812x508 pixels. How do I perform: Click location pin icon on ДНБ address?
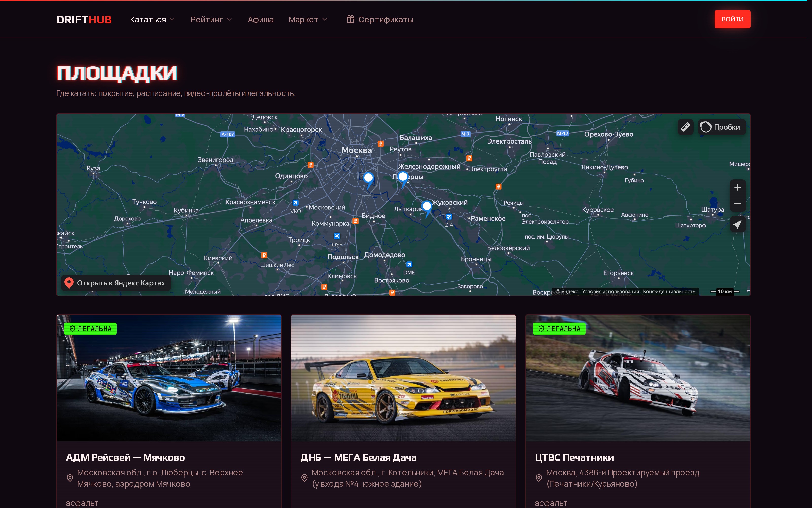click(x=304, y=478)
